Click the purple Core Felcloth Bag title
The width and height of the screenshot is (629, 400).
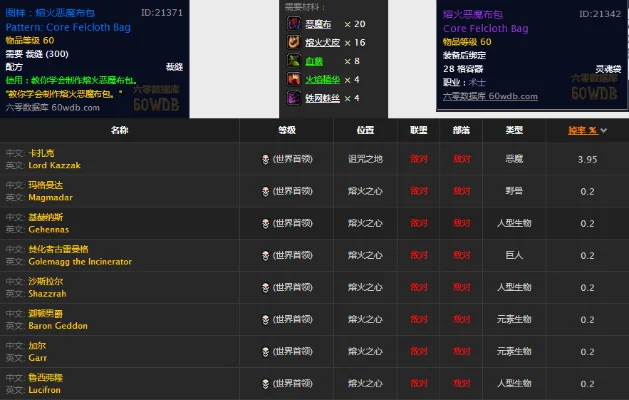[x=486, y=28]
